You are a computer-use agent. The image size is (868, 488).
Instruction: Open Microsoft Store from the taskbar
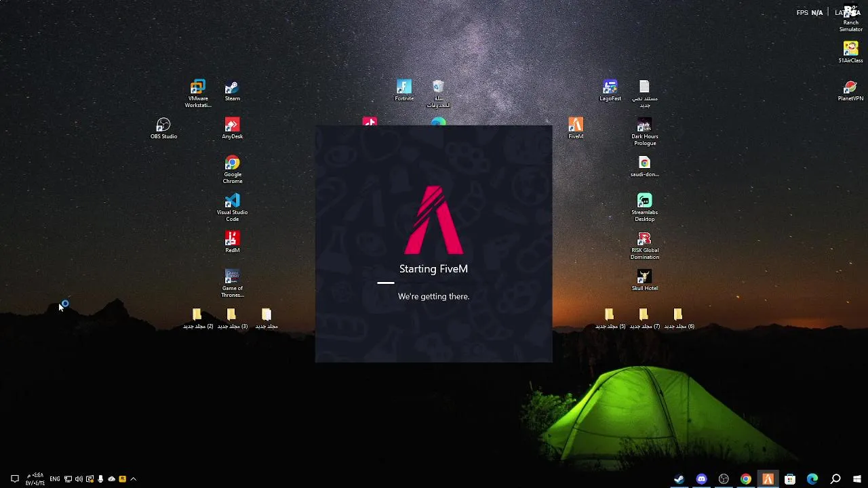point(790,479)
